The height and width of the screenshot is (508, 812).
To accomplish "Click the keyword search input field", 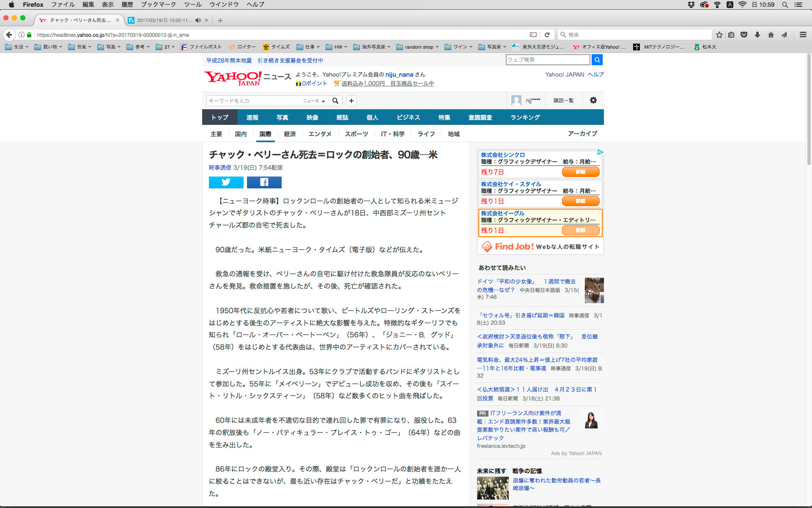I will [x=254, y=101].
